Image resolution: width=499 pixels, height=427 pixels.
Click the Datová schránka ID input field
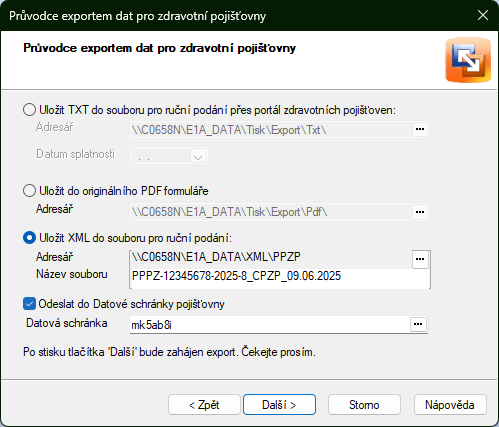pos(269,324)
